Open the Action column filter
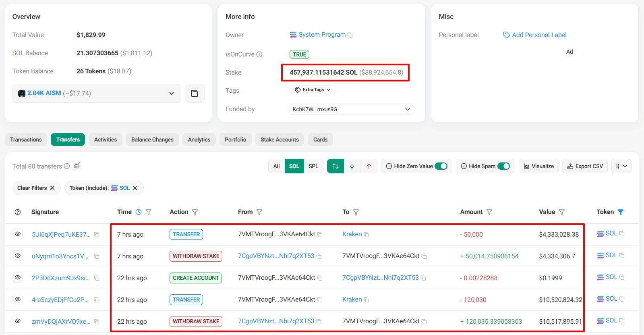The width and height of the screenshot is (644, 335). 195,212
